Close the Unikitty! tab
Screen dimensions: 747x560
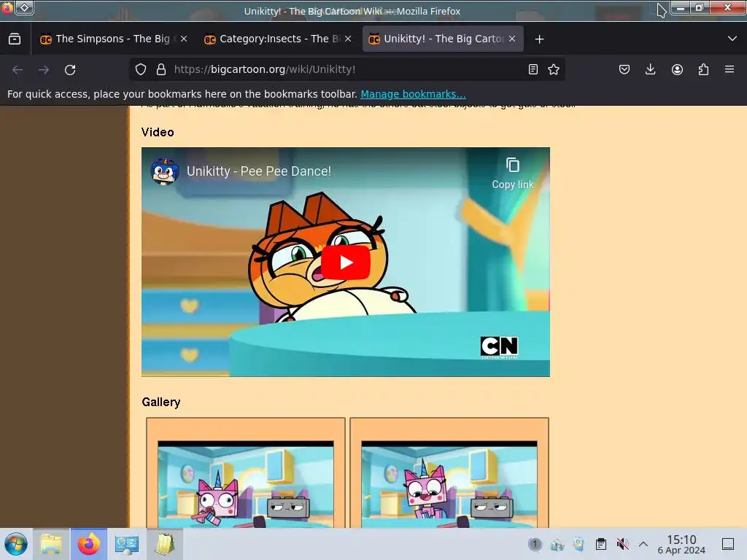point(512,39)
